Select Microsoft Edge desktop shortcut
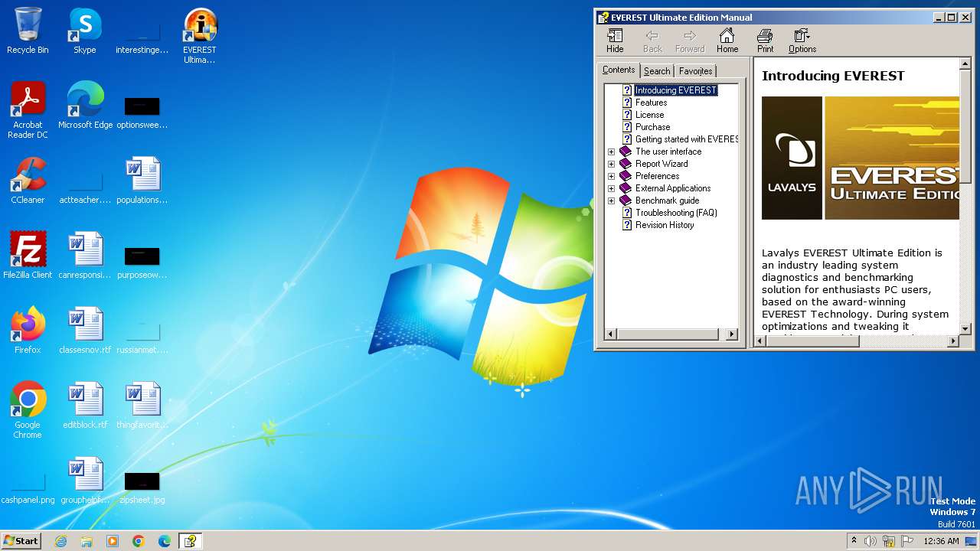The height and width of the screenshot is (551, 980). [85, 106]
